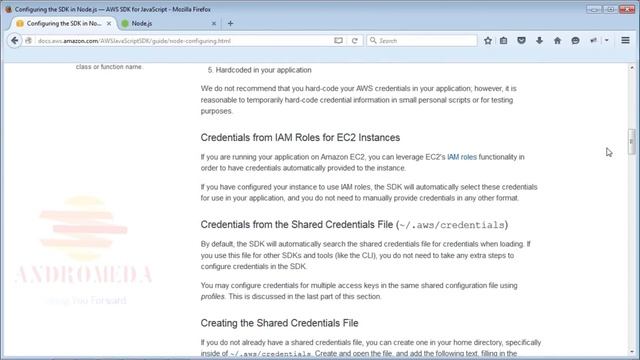This screenshot has height=360, width=640.
Task: Click sidebar text 'class or function name.'
Action: (109, 67)
